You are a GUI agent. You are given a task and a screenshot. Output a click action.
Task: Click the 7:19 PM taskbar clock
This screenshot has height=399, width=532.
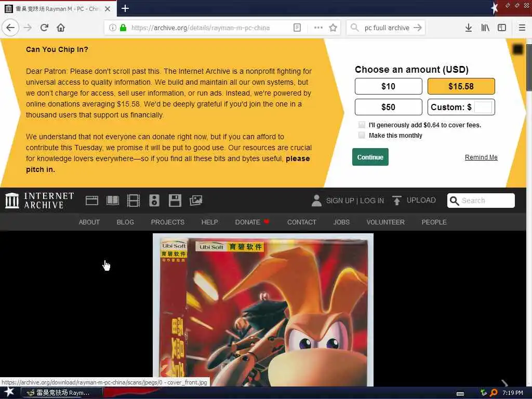[x=512, y=393]
